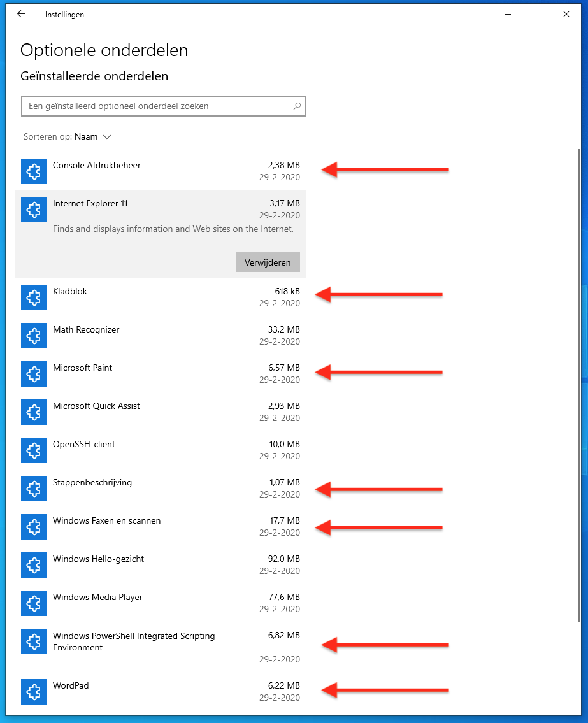Maximize the Instellingen window

[x=537, y=14]
